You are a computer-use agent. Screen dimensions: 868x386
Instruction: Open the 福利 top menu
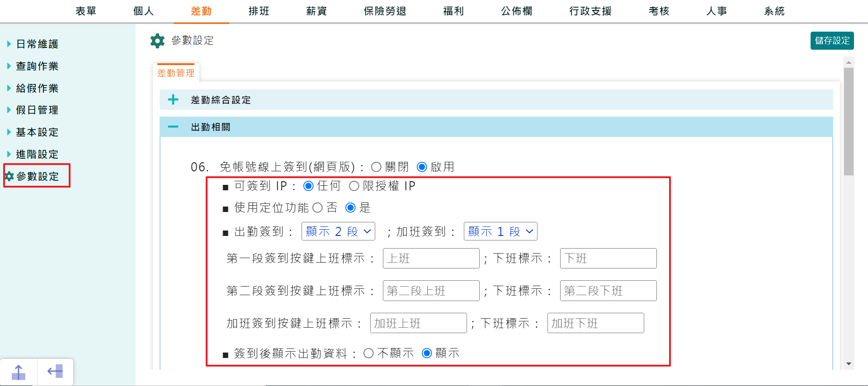(x=453, y=11)
